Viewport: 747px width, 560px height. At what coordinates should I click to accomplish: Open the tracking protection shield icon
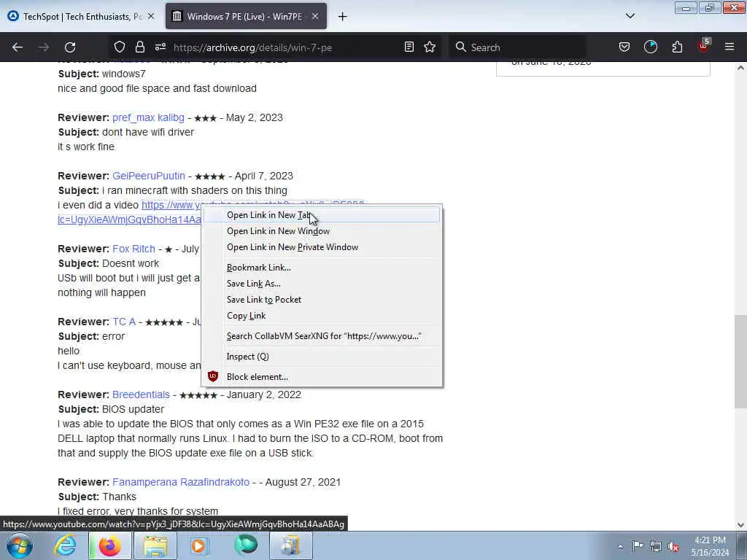119,47
